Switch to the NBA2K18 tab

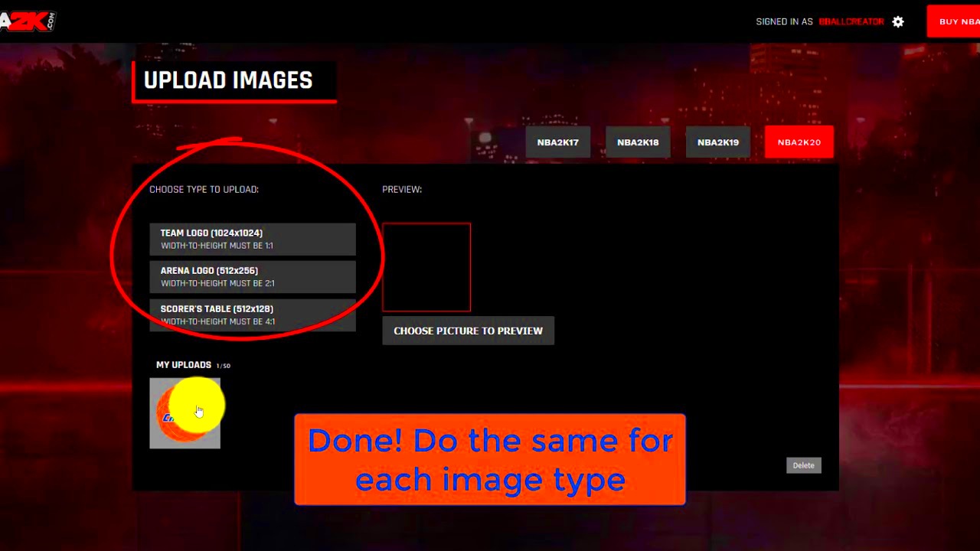tap(638, 142)
